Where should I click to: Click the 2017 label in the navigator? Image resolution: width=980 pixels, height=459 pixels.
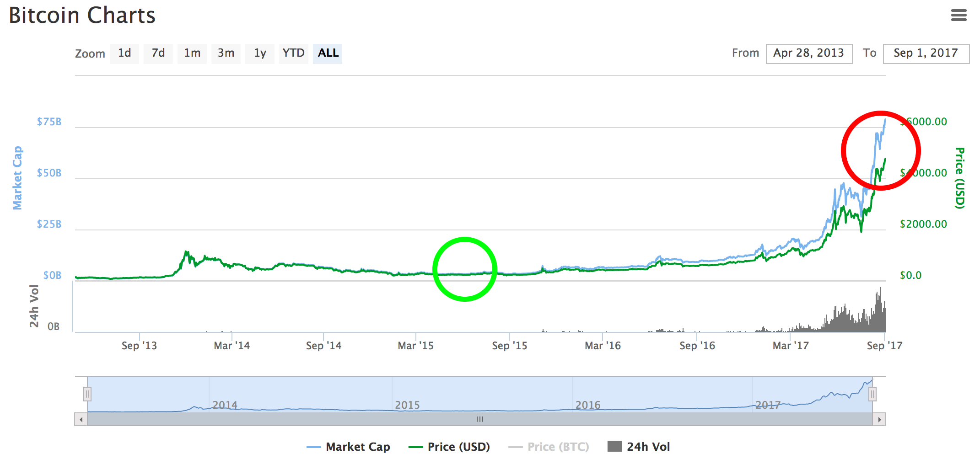click(768, 405)
